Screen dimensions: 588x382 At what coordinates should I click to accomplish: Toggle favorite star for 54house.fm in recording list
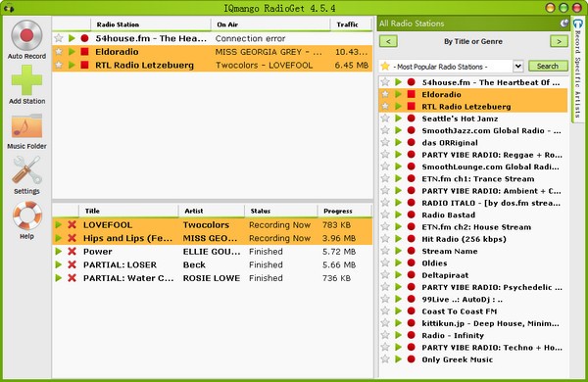coord(59,38)
